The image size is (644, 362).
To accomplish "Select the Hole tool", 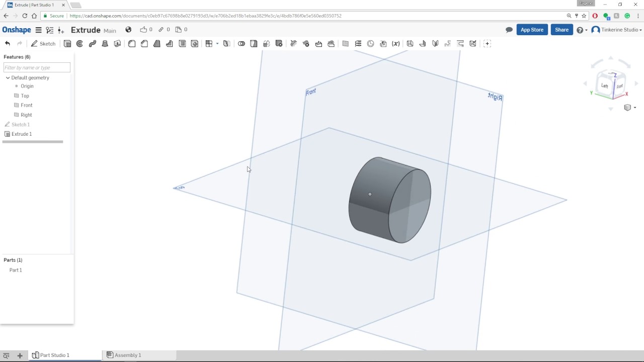I will click(x=195, y=44).
